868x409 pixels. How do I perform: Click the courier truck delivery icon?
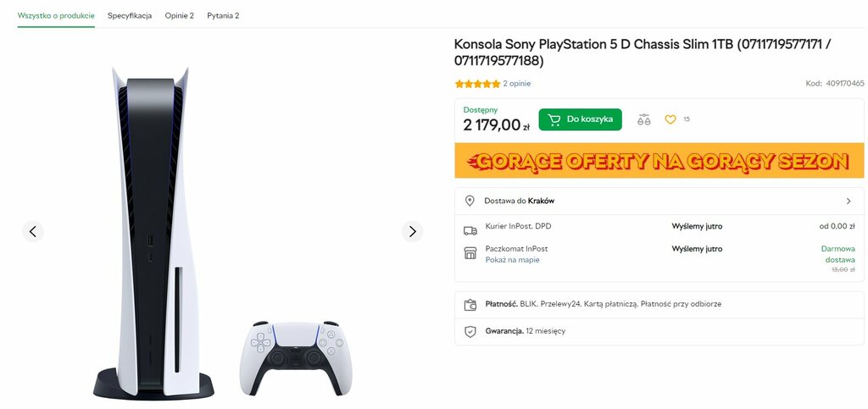(470, 230)
